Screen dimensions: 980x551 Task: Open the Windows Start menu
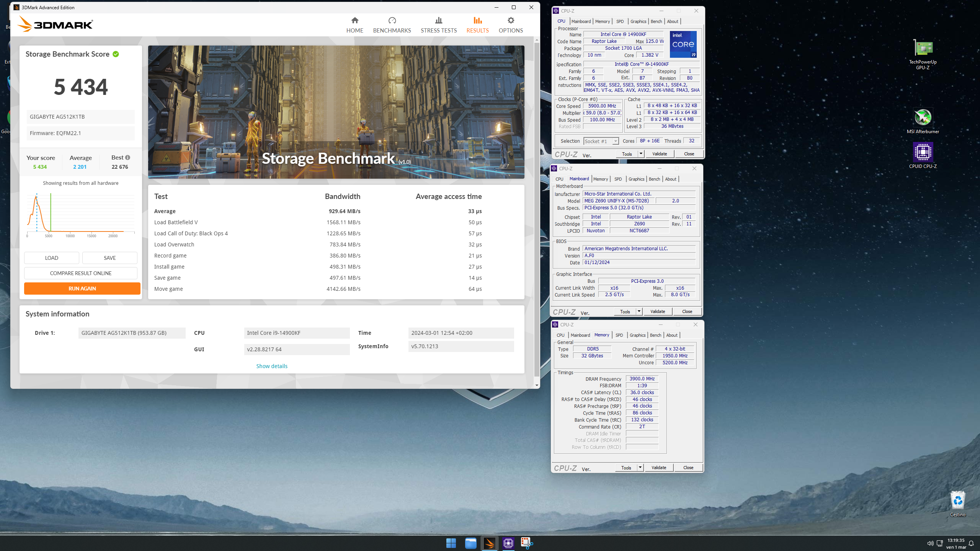click(451, 543)
